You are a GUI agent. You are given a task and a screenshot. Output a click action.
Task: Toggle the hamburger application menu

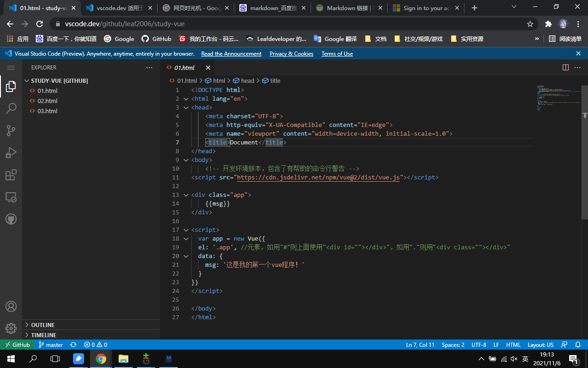(11, 68)
